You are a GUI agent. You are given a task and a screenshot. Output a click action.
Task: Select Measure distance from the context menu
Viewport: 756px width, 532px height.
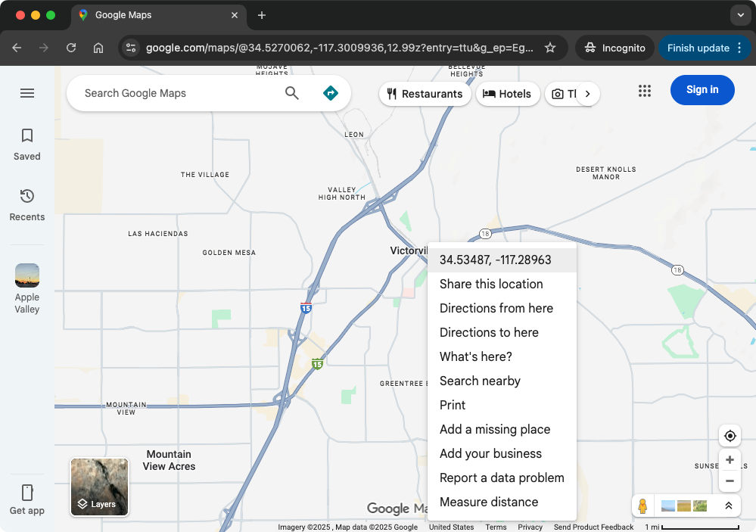[488, 502]
